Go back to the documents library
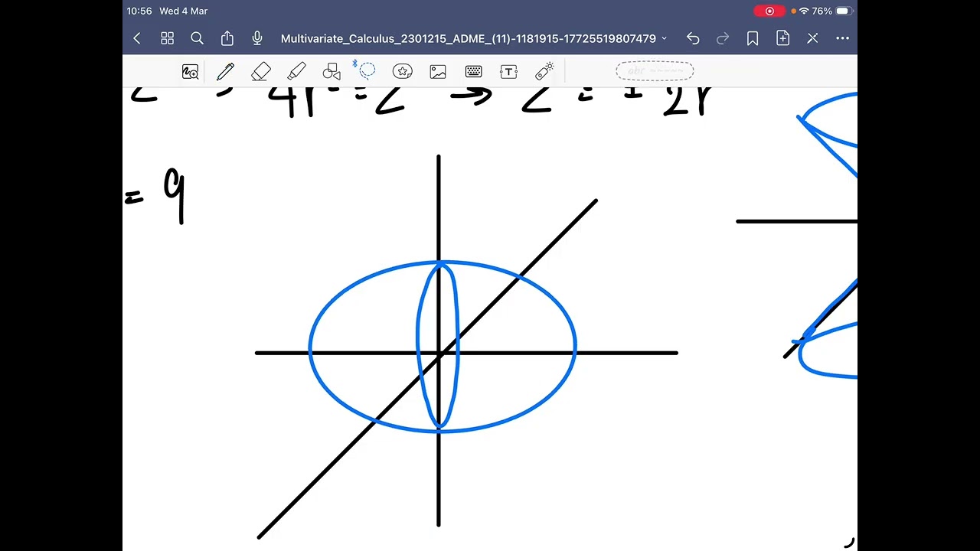This screenshot has width=980, height=551. pos(137,38)
